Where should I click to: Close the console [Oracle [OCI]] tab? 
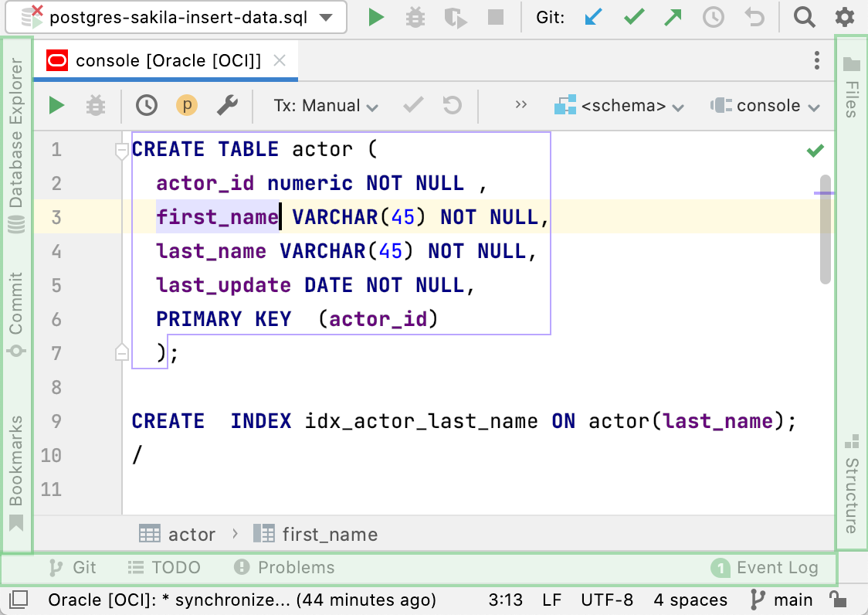point(280,60)
